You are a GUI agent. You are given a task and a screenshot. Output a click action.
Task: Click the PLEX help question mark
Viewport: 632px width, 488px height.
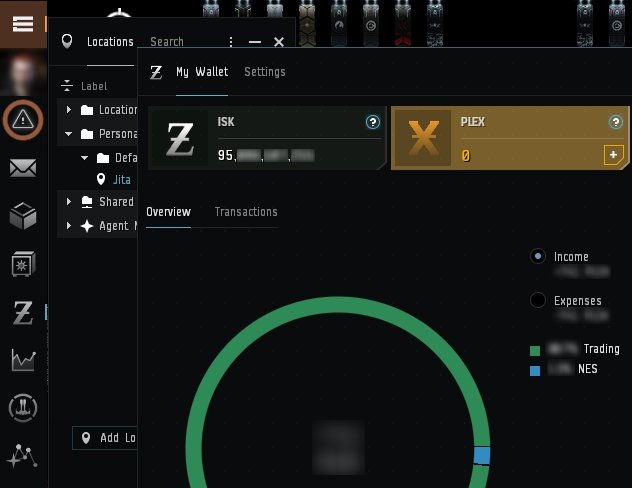click(x=615, y=122)
